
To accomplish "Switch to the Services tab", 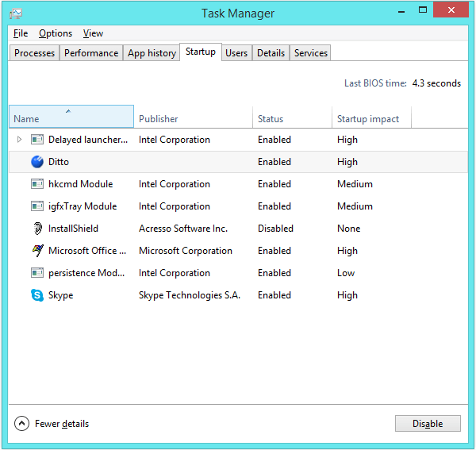I will [310, 53].
